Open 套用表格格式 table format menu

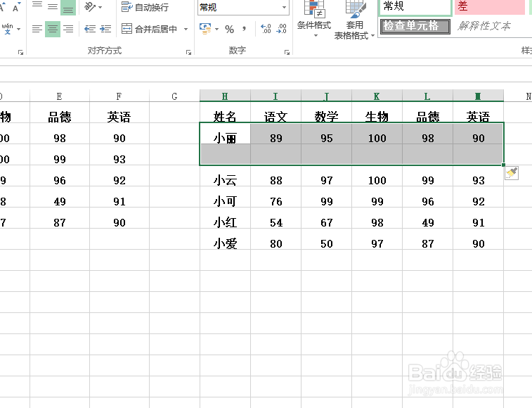tap(354, 20)
